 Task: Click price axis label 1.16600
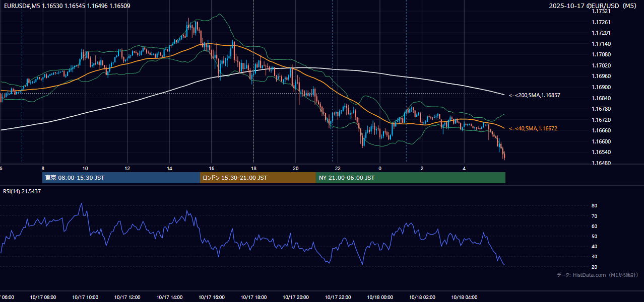601,141
